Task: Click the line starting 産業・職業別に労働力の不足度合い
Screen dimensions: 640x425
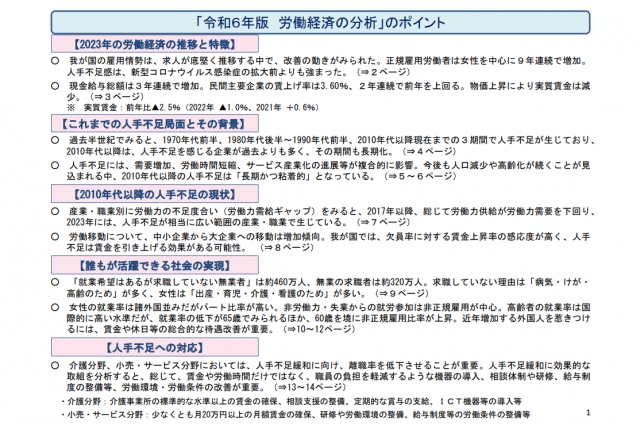Action: click(x=331, y=211)
